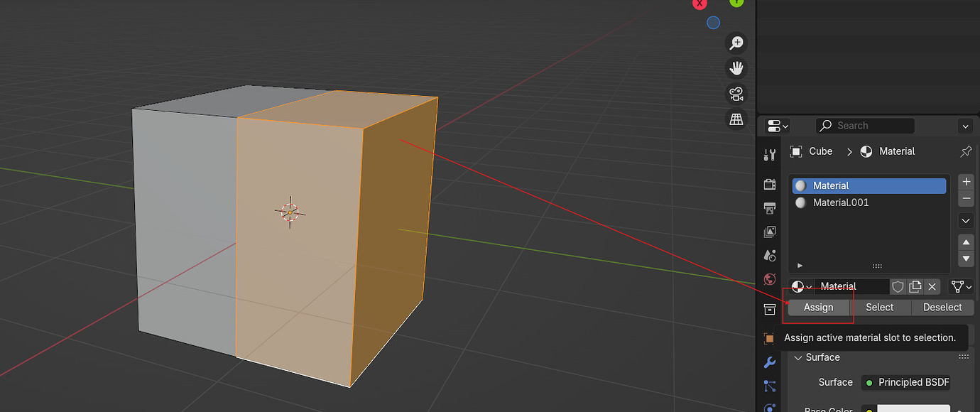This screenshot has height=412, width=980.
Task: Click the Deselect button
Action: coord(942,307)
